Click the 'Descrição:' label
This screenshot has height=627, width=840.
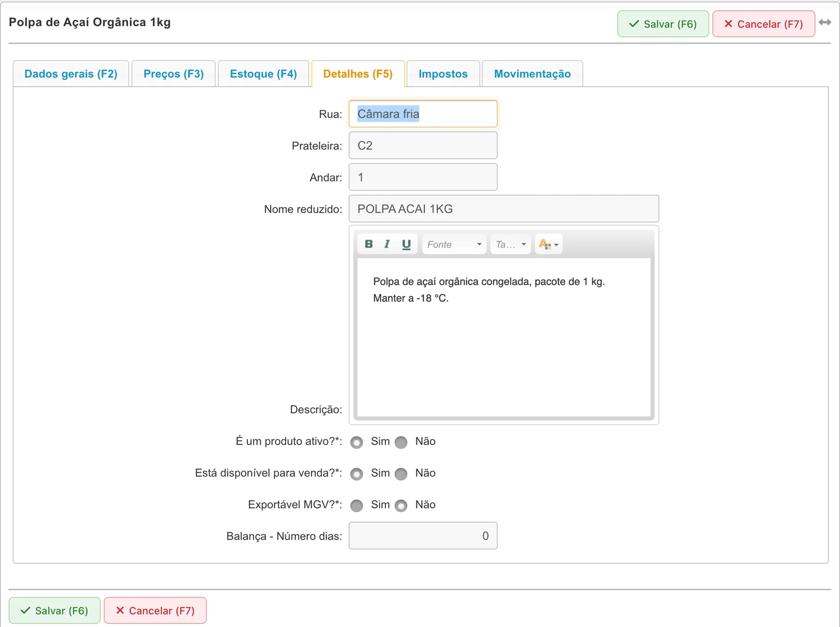pos(316,410)
